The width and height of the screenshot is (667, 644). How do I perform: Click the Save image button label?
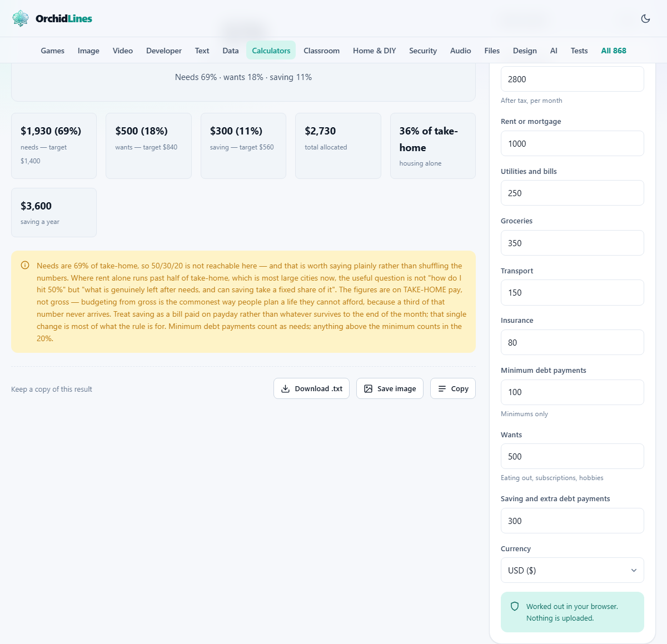coord(396,389)
